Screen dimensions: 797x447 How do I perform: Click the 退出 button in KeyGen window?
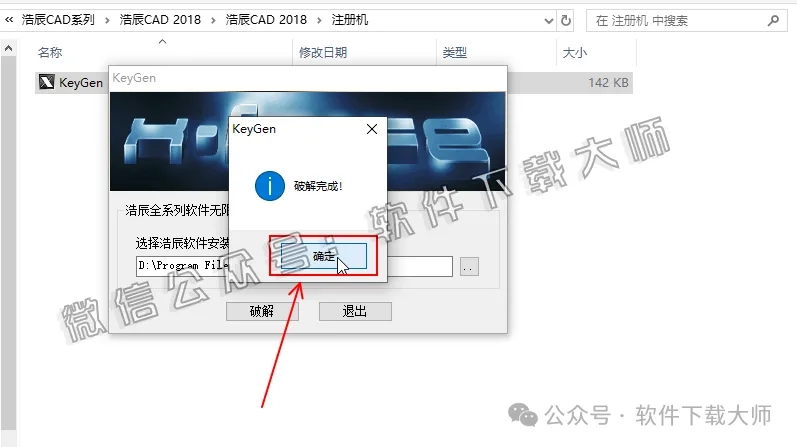click(x=355, y=311)
